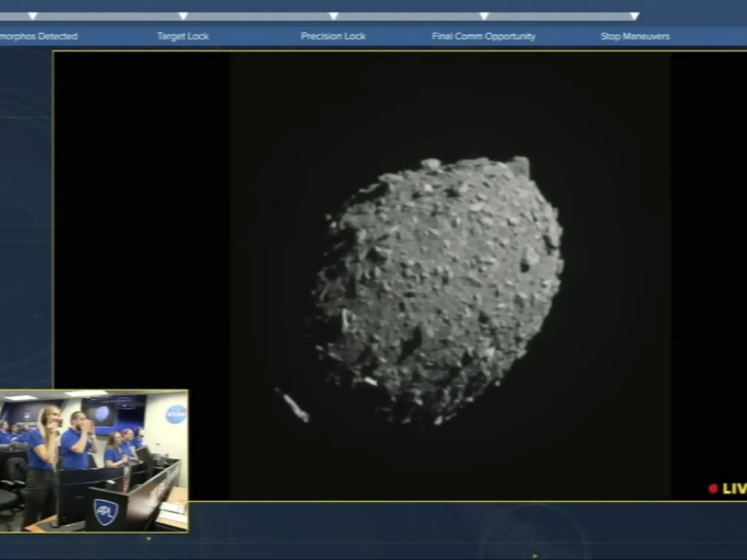
Task: Click the "Precision Lock" milestone label
Action: 333,36
